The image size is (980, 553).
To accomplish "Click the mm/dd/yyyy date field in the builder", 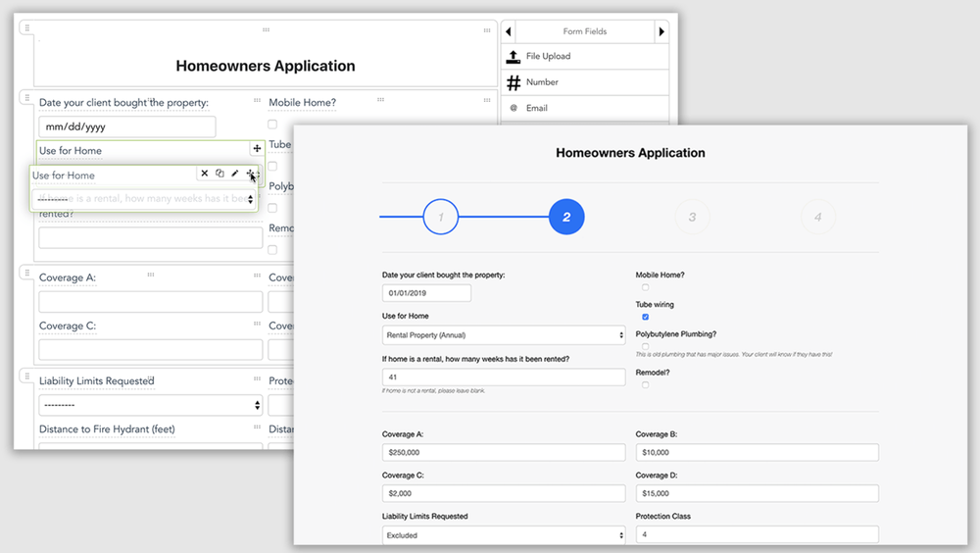I will 127,127.
